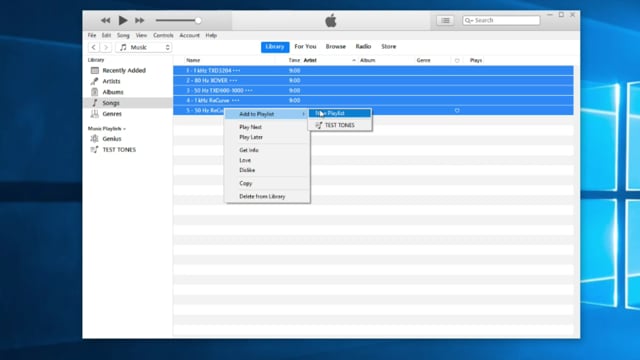This screenshot has width=640, height=360.
Task: Go forward with the right arrow
Action: point(106,47)
